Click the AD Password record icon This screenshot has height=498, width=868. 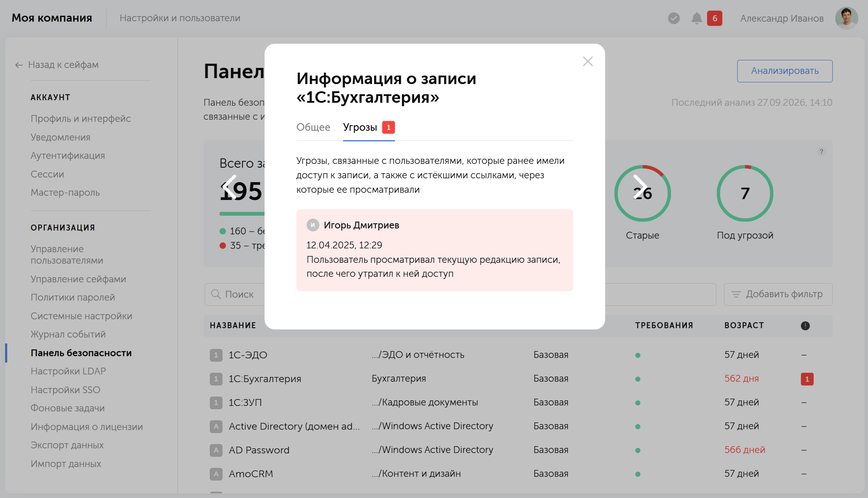[x=216, y=450]
